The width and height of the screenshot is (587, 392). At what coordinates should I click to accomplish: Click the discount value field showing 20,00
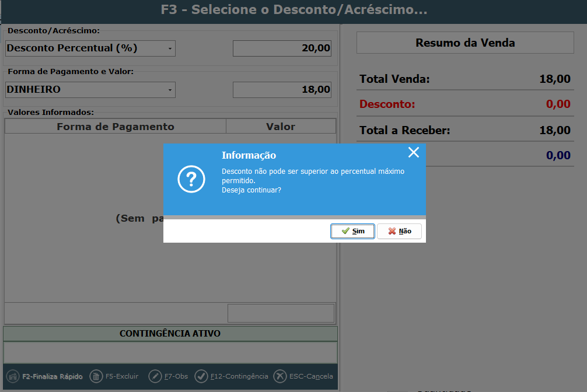pyautogui.click(x=282, y=48)
